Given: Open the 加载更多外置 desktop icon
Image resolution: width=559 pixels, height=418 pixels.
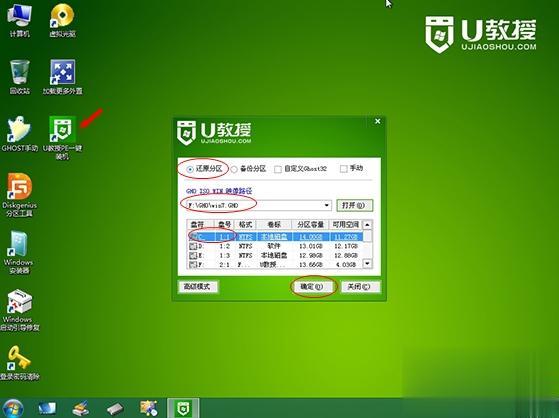Looking at the screenshot, I should click(x=62, y=77).
